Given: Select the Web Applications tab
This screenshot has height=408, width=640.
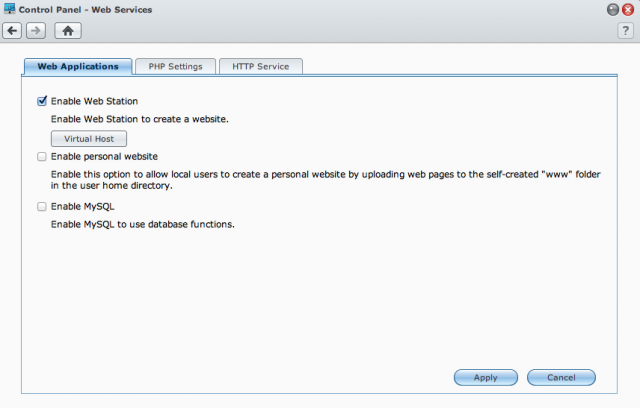Looking at the screenshot, I should 78,67.
